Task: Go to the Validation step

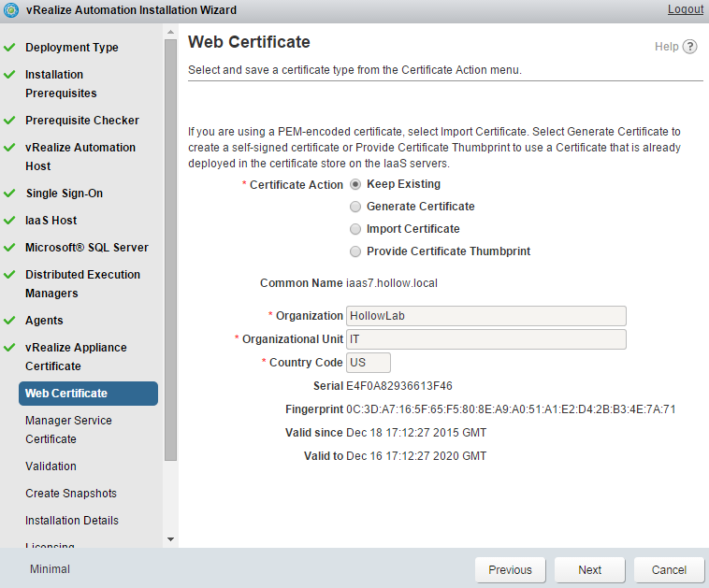Action: [51, 466]
